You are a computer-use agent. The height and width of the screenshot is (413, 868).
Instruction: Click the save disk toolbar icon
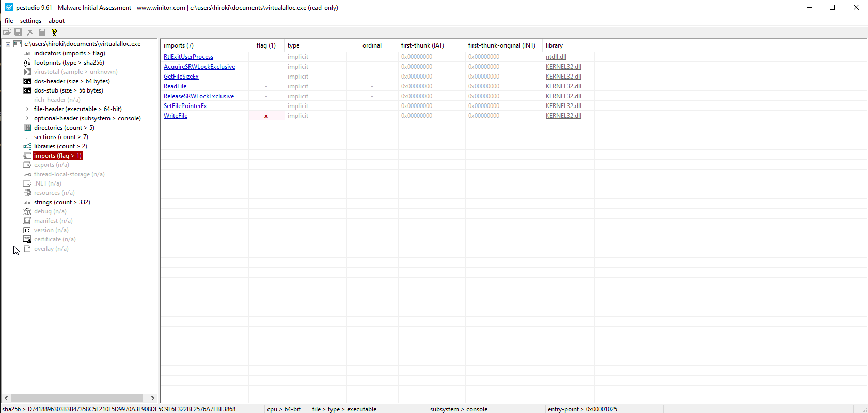[x=18, y=32]
